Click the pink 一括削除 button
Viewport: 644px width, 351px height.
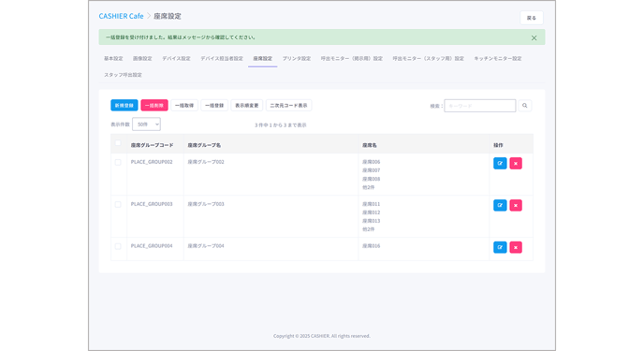click(154, 106)
